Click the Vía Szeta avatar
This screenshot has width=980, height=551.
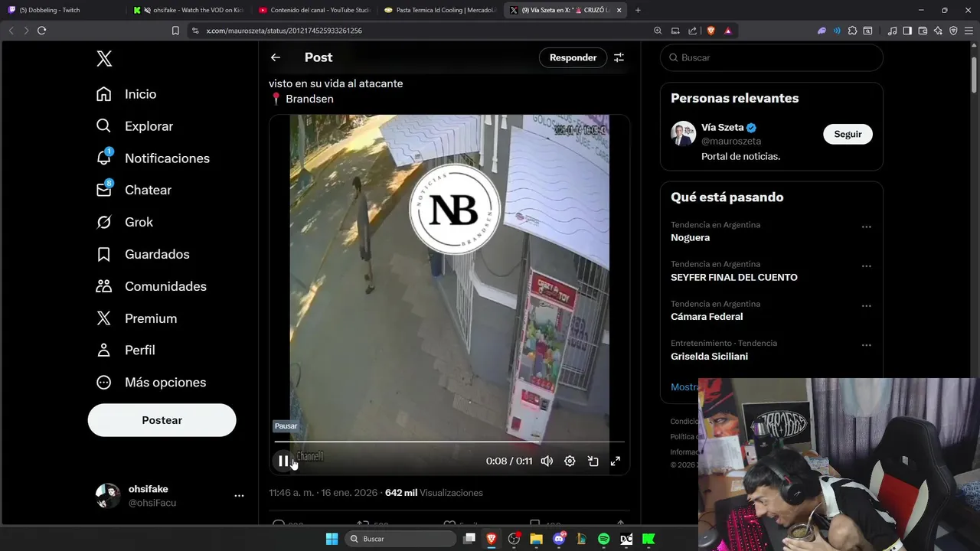683,134
